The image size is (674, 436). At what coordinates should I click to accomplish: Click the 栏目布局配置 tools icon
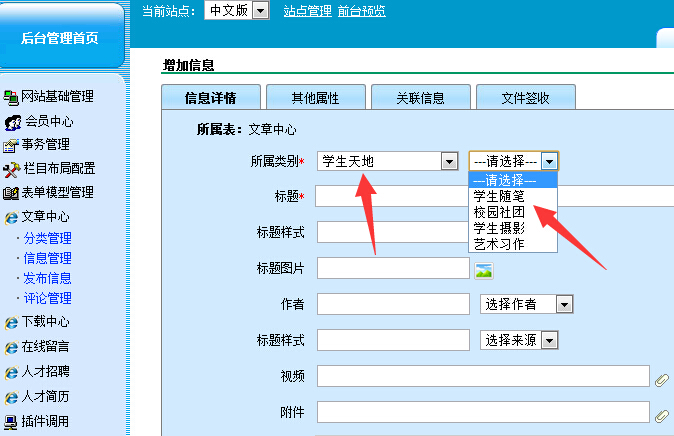[x=12, y=169]
